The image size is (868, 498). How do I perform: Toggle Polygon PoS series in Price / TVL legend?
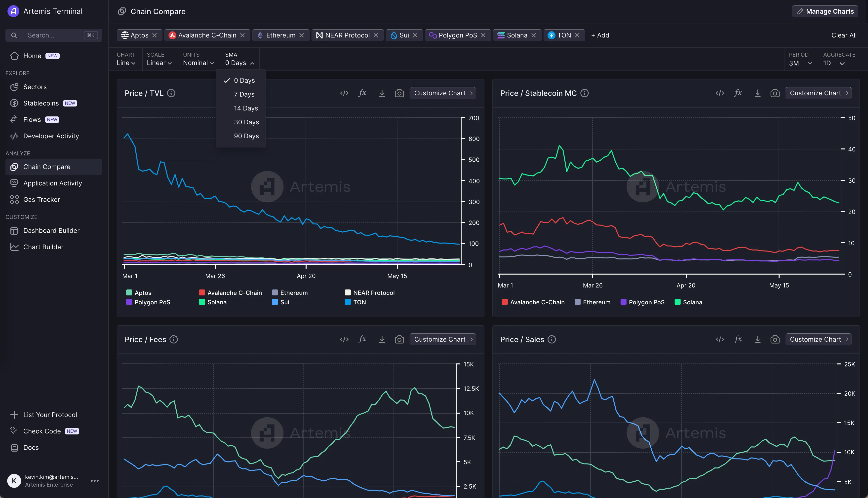[x=148, y=302]
